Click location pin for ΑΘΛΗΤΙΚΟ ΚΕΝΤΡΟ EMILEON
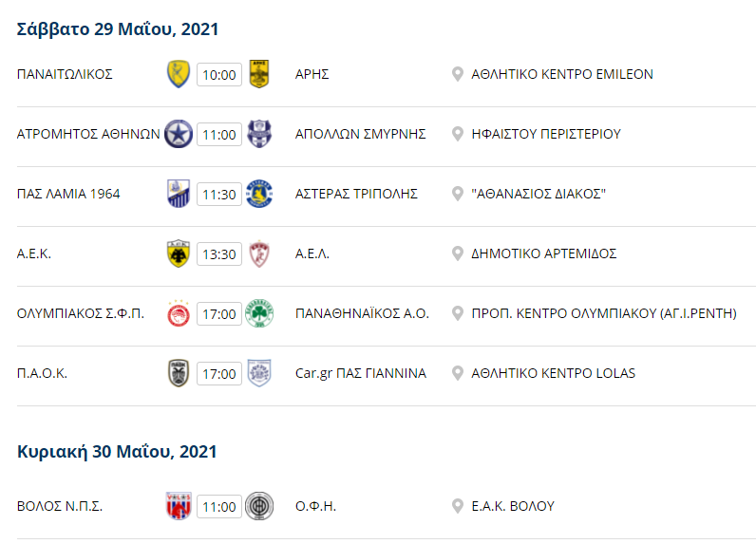This screenshot has height=544, width=756. 457,74
